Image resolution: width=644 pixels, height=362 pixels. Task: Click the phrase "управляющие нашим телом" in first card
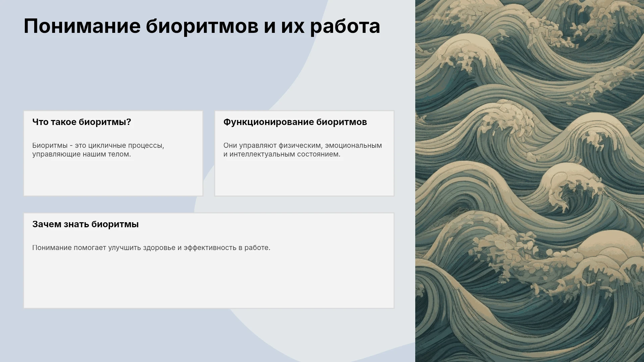coord(82,154)
